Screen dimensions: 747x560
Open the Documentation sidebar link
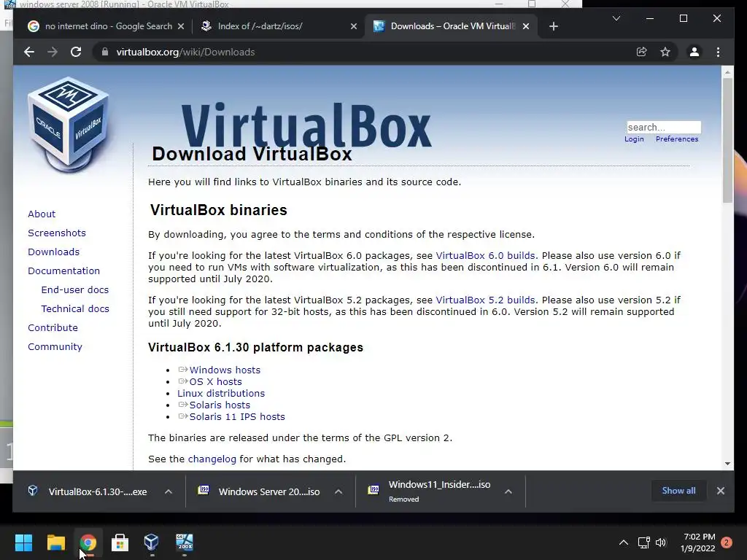(64, 271)
